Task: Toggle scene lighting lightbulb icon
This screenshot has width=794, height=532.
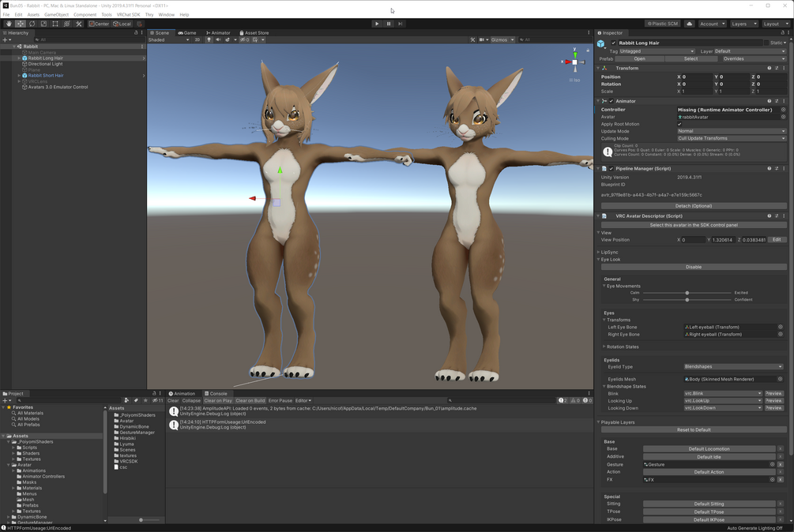Action: click(x=209, y=40)
